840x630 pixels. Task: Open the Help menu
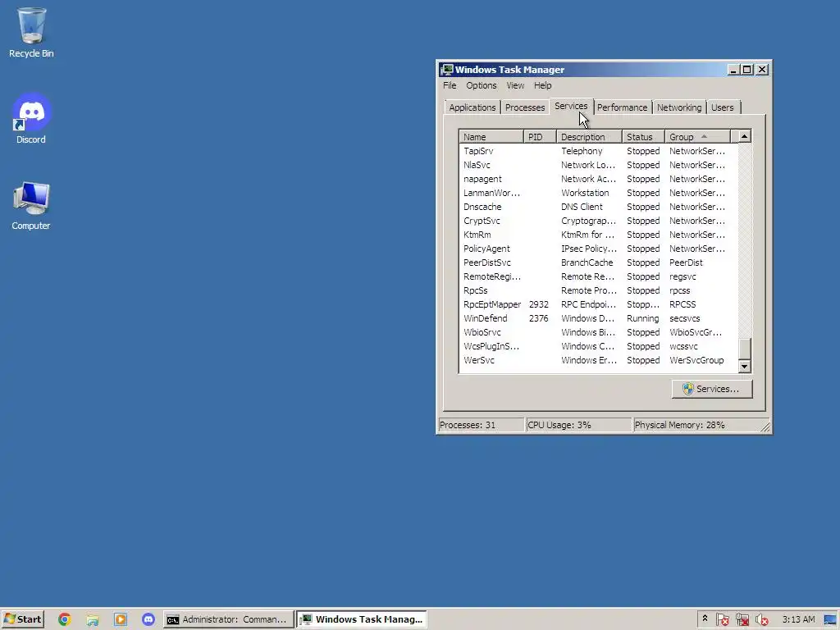click(x=543, y=85)
